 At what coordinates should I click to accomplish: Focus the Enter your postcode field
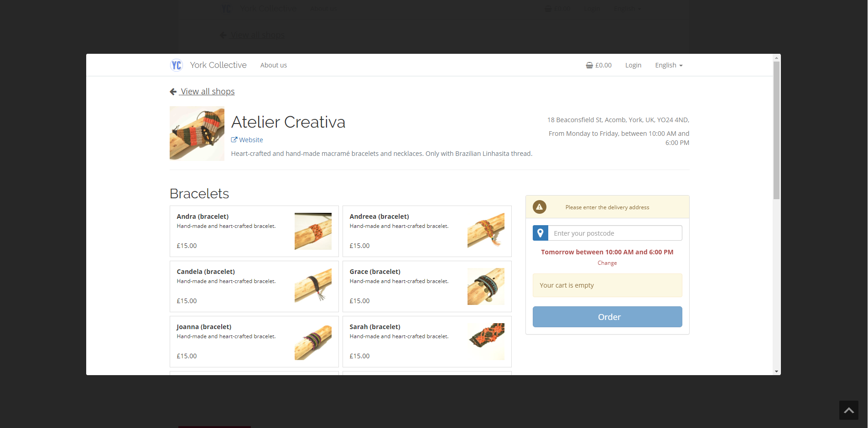pos(615,233)
